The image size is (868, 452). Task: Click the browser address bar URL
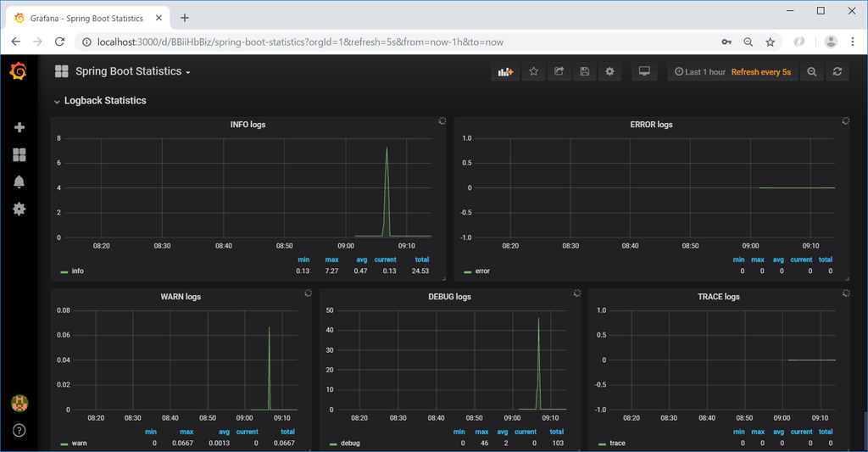click(x=300, y=42)
